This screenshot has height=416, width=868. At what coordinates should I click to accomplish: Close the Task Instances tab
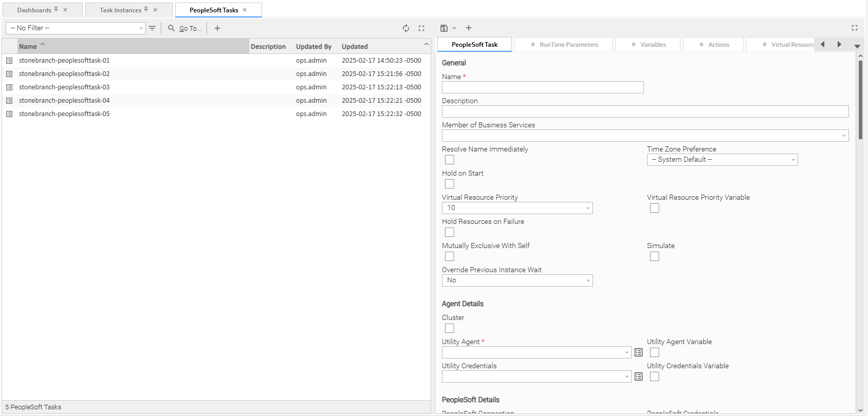click(x=155, y=10)
